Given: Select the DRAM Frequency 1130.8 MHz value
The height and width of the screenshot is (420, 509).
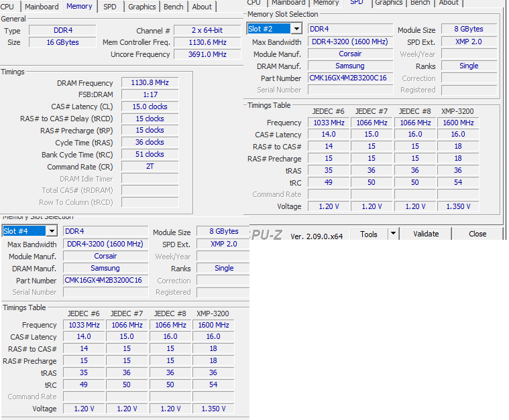Looking at the screenshot, I should click(x=150, y=82).
